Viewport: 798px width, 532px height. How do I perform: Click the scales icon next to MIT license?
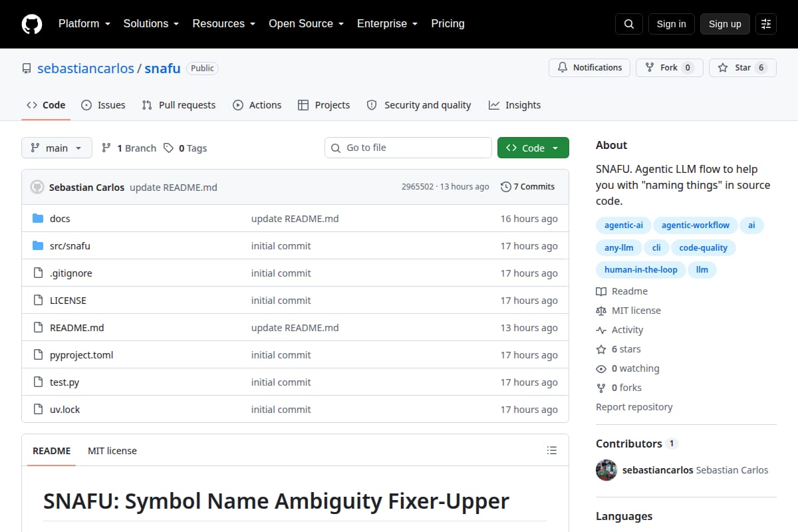601,311
